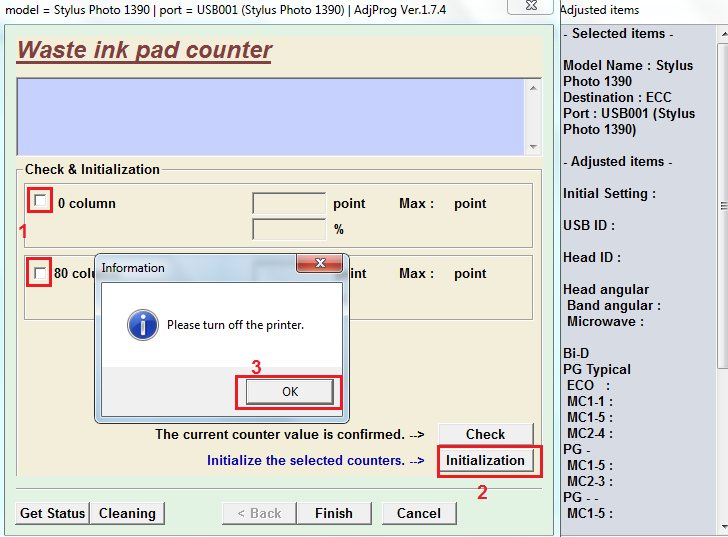Click the Adjusted items panel scrollbar thumb
Image resolution: width=728 pixels, height=537 pixels.
pyautogui.click(x=723, y=204)
